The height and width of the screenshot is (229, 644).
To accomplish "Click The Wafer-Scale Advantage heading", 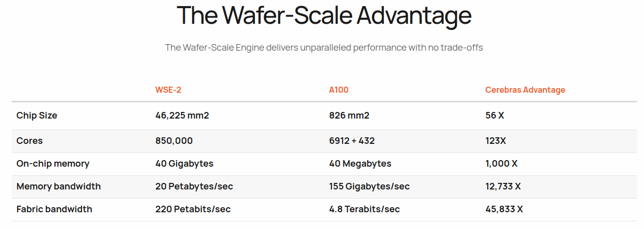I will coord(324,15).
